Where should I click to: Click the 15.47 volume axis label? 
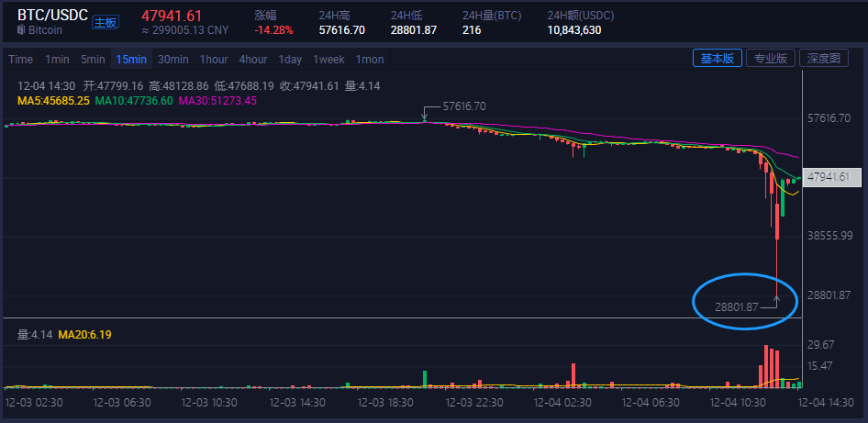[x=820, y=365]
